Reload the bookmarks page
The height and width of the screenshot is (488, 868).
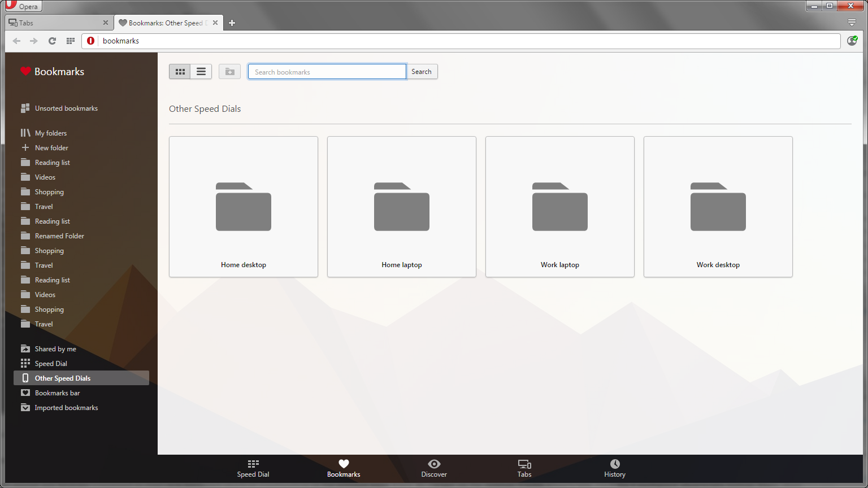tap(52, 41)
